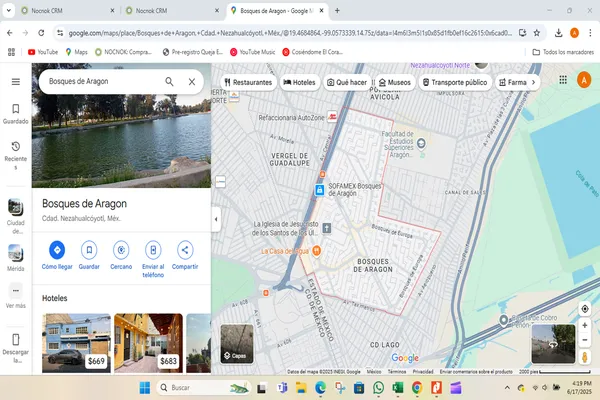The image size is (600, 400).
Task: Click Descargar la app in sidebar
Action: tap(16, 348)
